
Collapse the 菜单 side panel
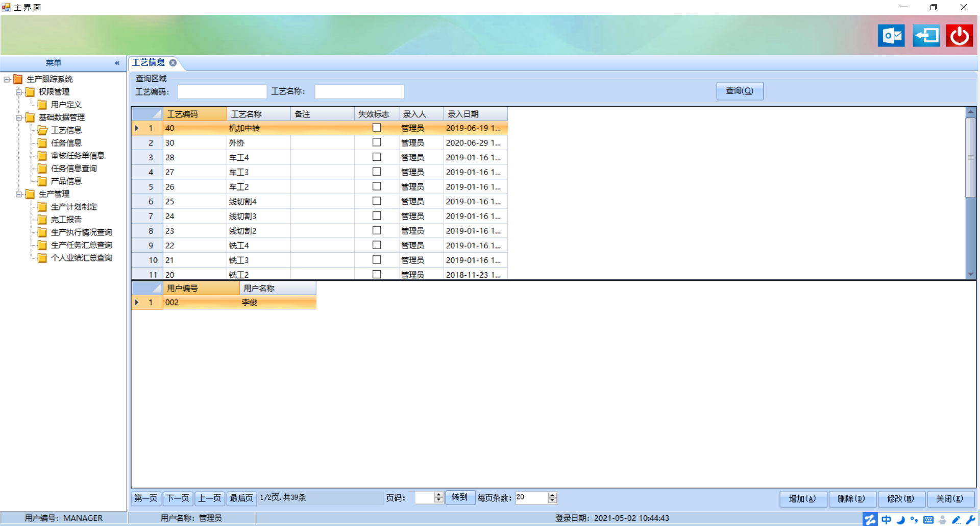117,63
